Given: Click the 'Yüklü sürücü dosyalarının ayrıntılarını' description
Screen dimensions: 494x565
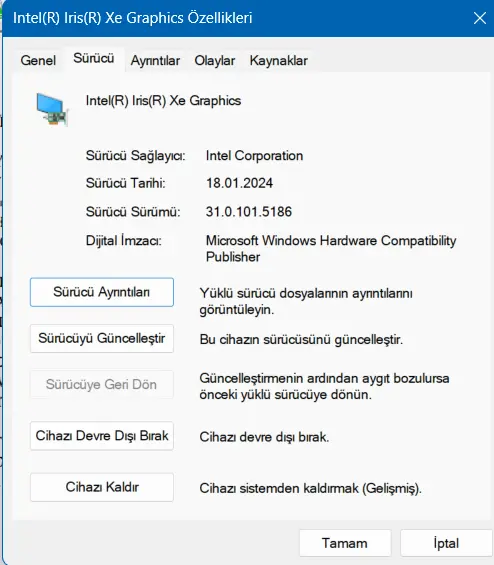Looking at the screenshot, I should click(x=306, y=301).
